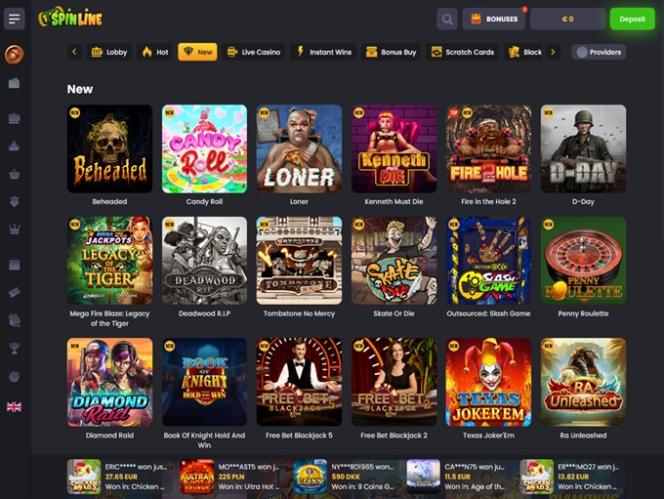
Task: Switch to the Hot tab
Action: point(155,52)
